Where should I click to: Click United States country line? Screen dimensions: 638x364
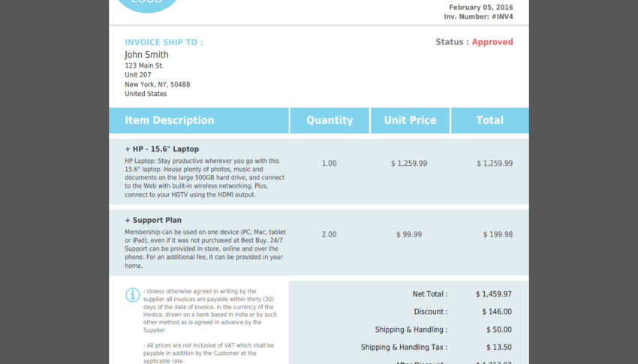[x=146, y=94]
